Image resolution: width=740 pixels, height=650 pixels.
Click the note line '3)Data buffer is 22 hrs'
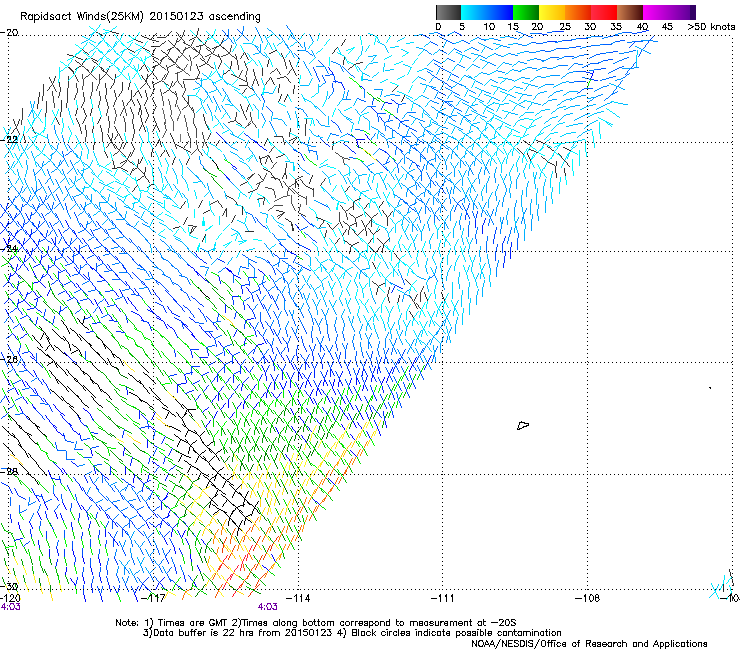(x=352, y=633)
